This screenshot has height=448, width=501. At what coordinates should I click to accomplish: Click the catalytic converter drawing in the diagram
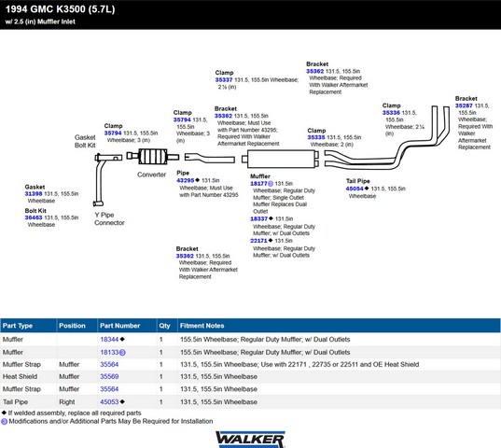point(153,157)
